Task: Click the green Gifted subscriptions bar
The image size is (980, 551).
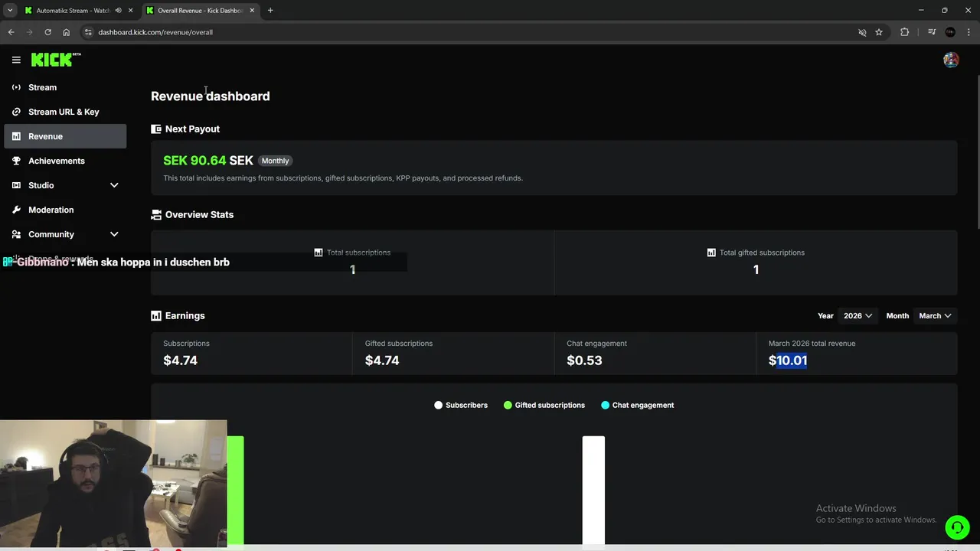Action: pos(235,490)
